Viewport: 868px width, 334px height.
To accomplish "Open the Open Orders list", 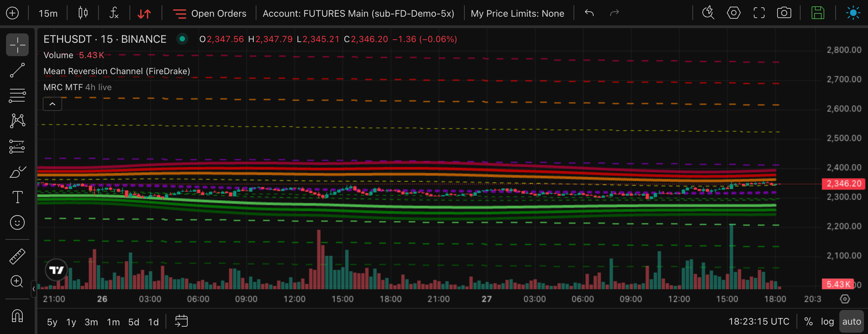I will pos(209,13).
